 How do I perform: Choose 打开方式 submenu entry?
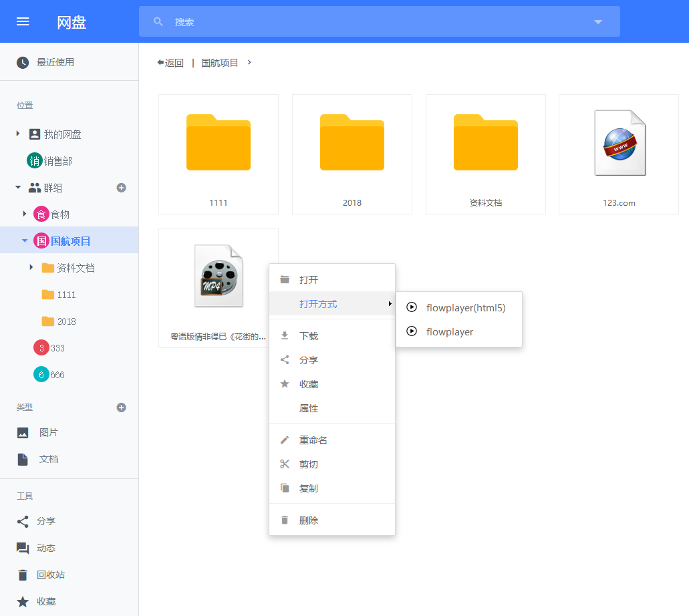point(332,303)
